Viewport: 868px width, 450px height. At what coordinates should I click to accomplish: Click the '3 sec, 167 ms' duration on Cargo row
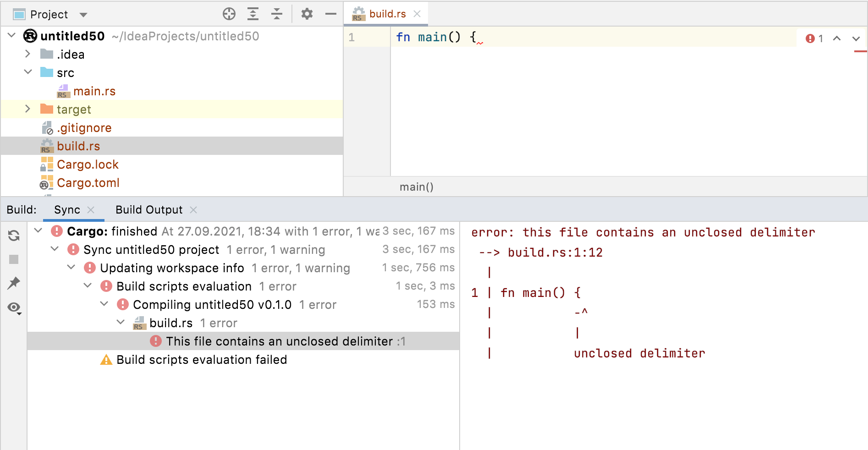(x=418, y=231)
